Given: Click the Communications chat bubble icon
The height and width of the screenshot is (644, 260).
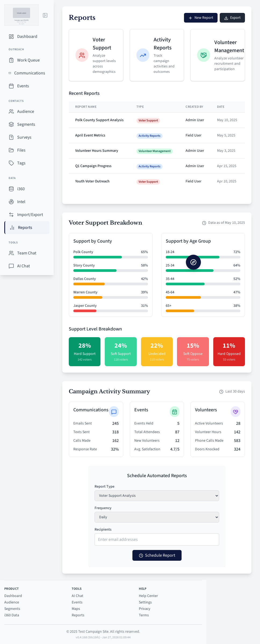Looking at the screenshot, I should click(x=114, y=412).
